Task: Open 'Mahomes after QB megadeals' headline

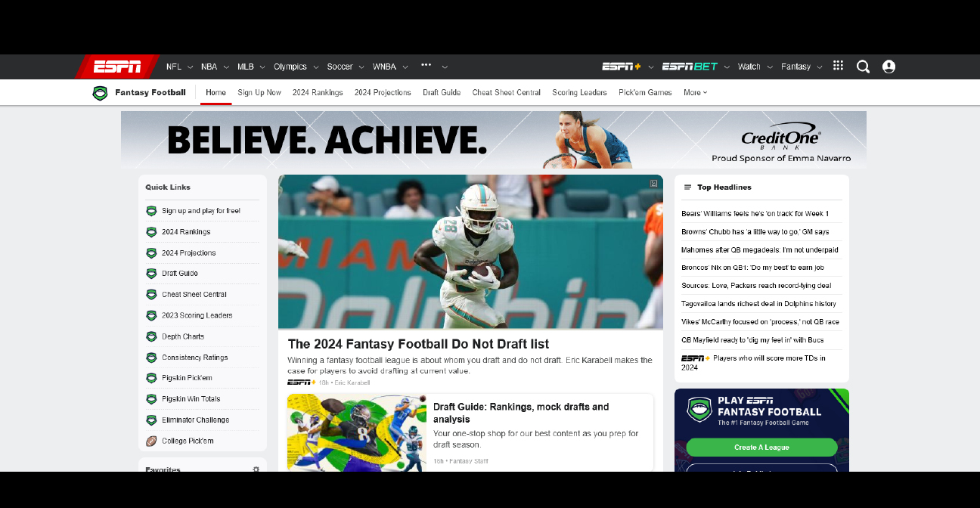Action: pos(760,250)
